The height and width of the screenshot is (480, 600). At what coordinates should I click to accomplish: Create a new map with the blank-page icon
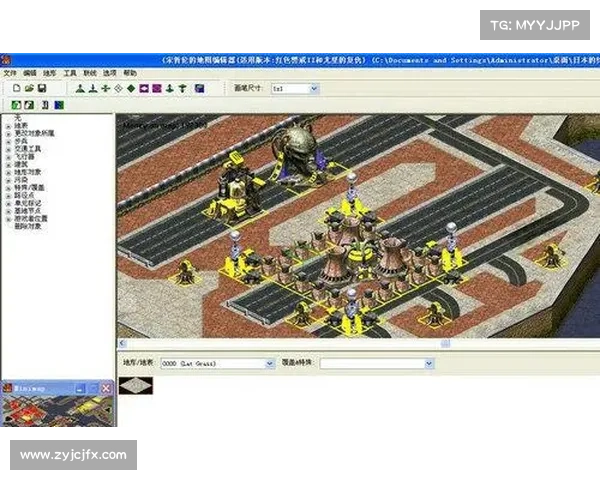16,88
